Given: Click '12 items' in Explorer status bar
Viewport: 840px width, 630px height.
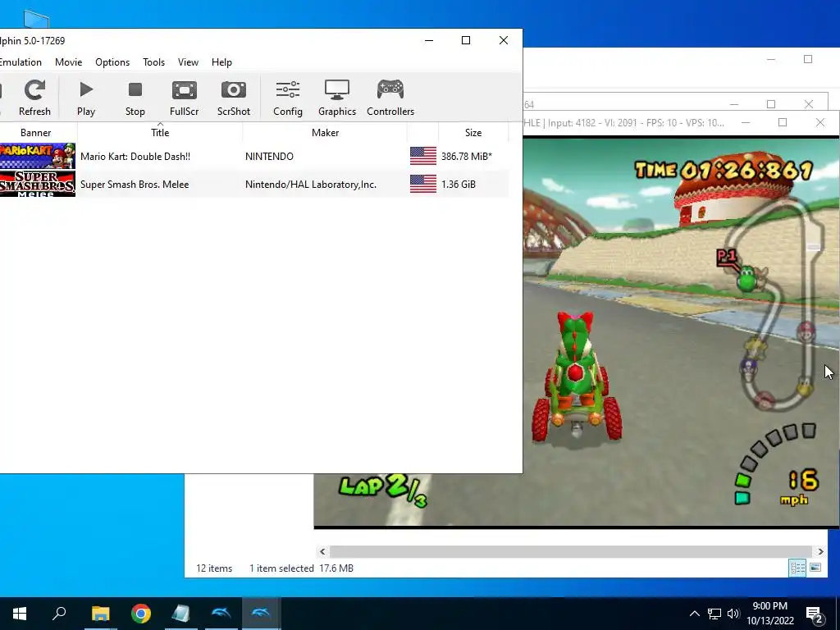Looking at the screenshot, I should tap(214, 568).
